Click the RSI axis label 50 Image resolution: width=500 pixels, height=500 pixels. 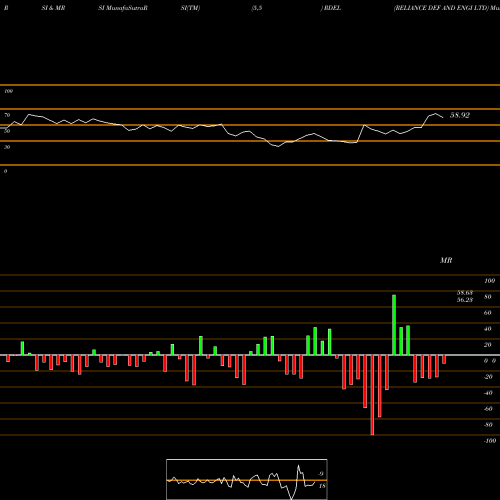click(x=7, y=131)
